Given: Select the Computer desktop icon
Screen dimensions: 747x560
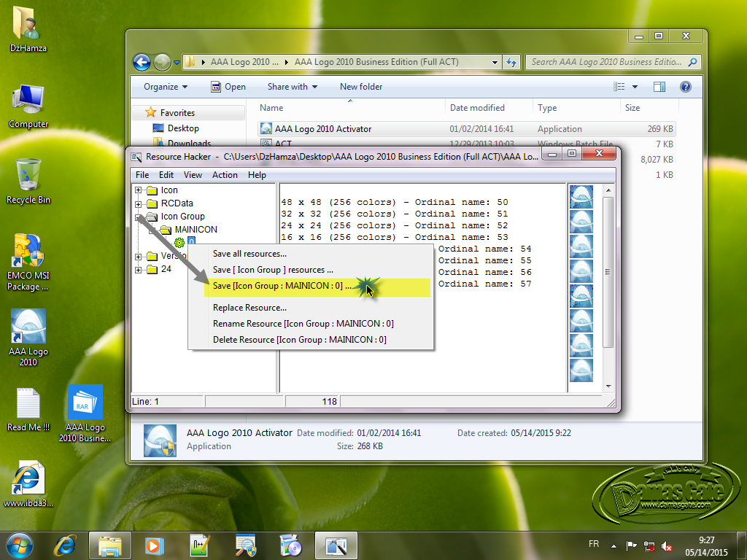Looking at the screenshot, I should pos(28,106).
